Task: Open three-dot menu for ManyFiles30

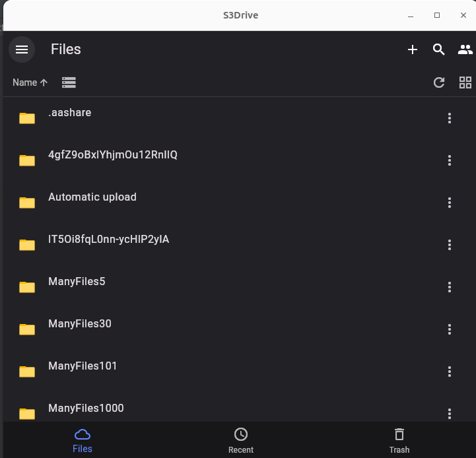Action: 450,329
